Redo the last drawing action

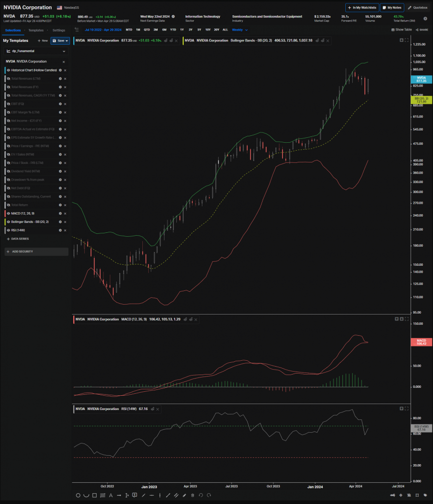[x=209, y=495]
